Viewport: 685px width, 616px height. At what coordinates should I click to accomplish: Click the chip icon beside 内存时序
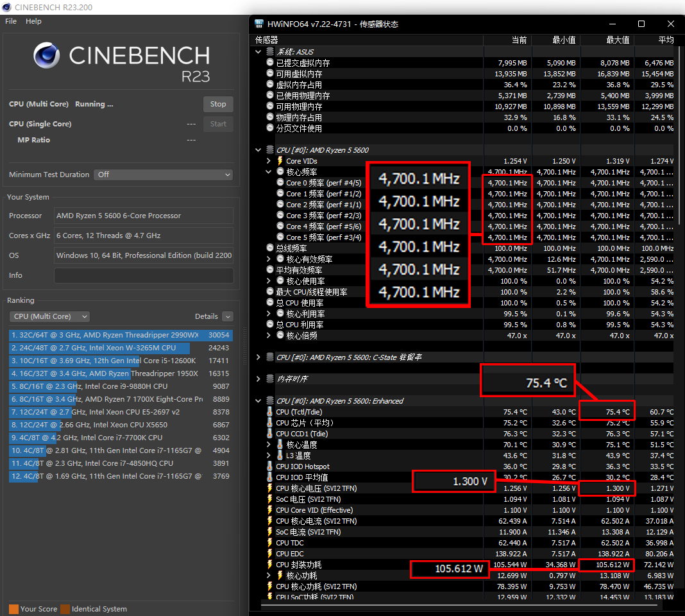coord(270,379)
